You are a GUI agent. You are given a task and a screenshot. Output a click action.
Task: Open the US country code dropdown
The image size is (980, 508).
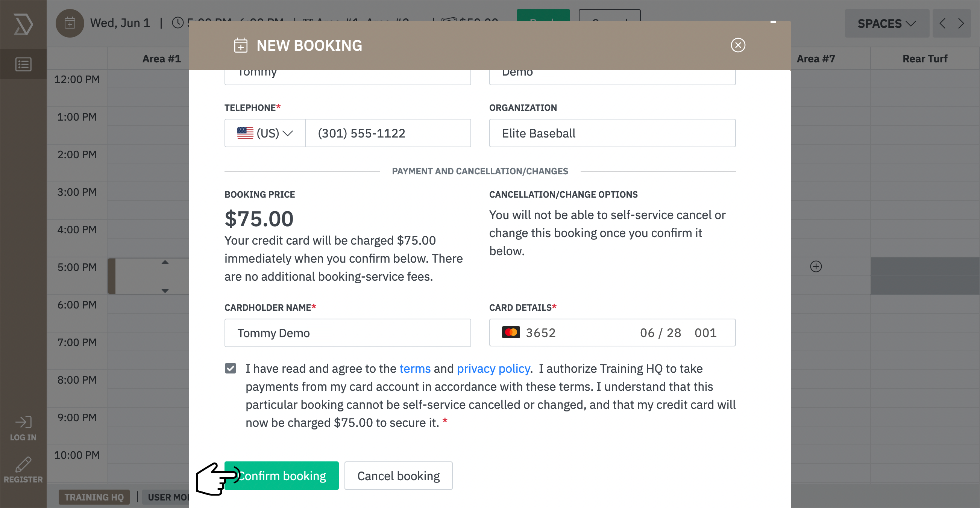pos(265,133)
